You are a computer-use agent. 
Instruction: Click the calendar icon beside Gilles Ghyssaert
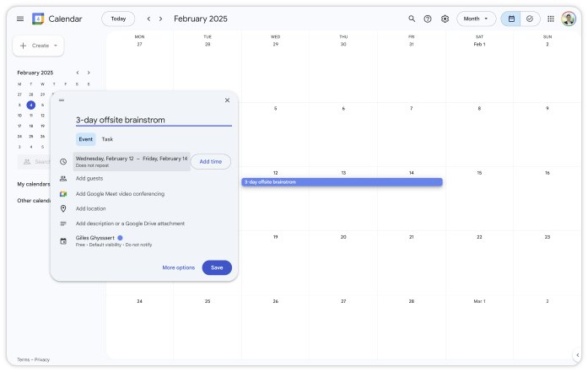(63, 241)
